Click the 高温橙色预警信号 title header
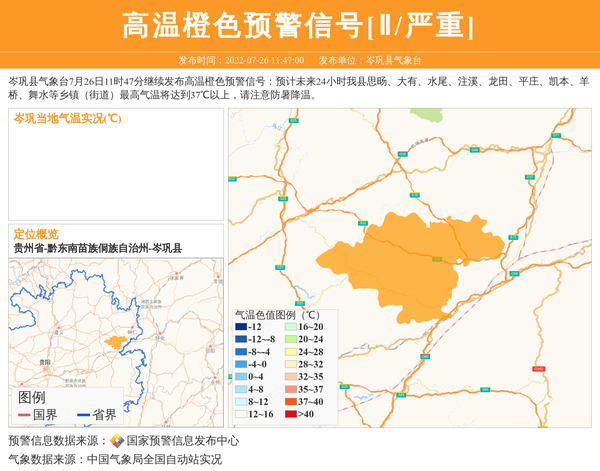 pyautogui.click(x=299, y=26)
